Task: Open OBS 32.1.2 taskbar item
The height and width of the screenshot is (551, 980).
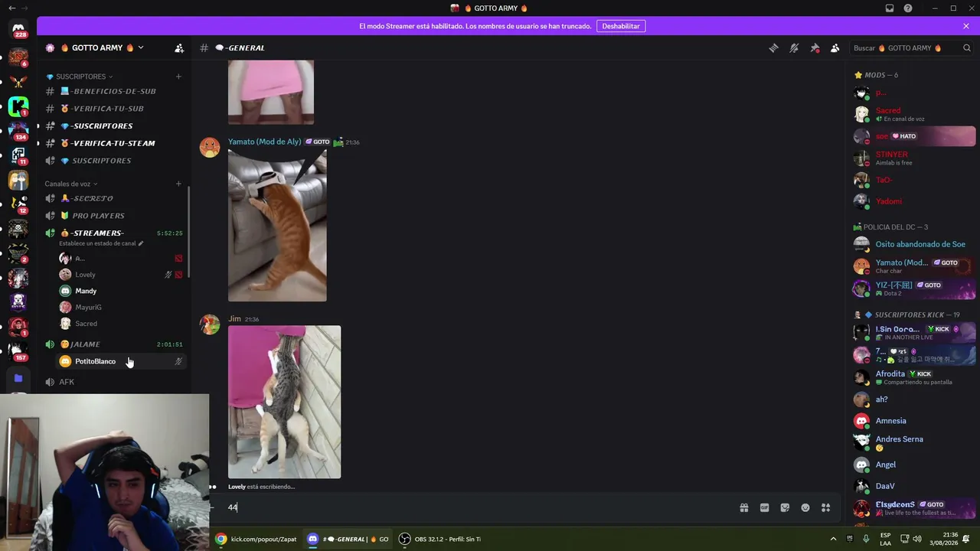Action: point(440,539)
